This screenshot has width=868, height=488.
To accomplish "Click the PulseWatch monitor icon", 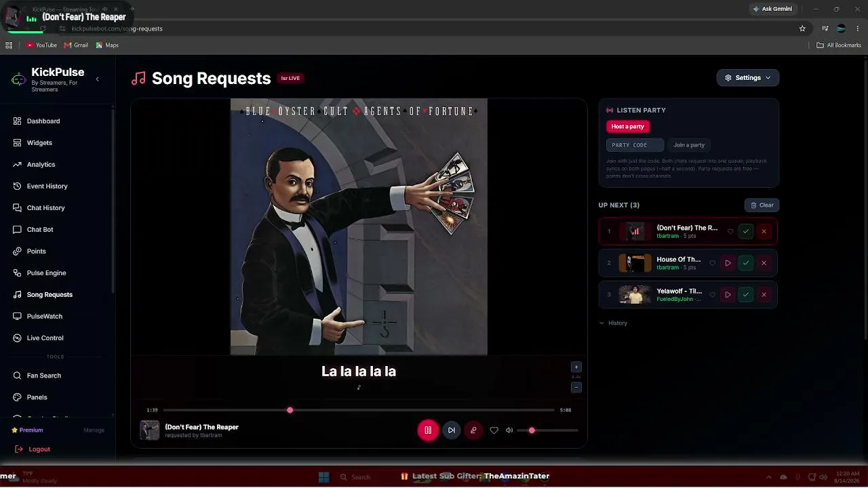I will coord(18,317).
